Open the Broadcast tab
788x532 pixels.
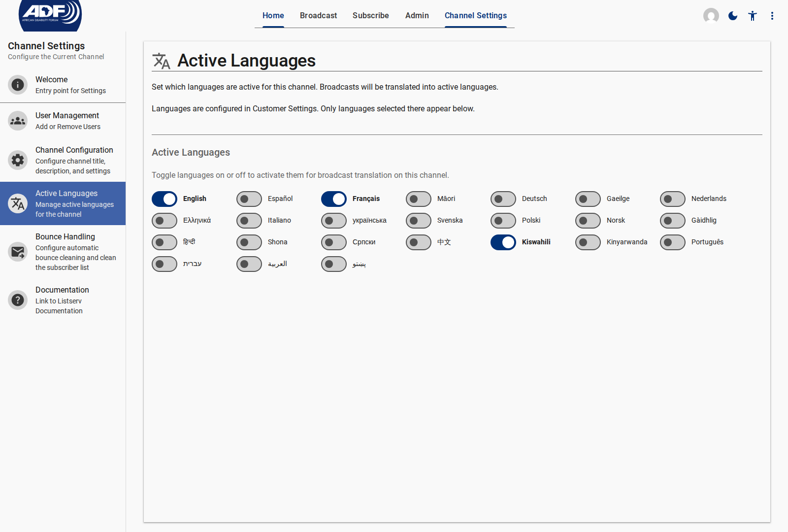click(319, 16)
